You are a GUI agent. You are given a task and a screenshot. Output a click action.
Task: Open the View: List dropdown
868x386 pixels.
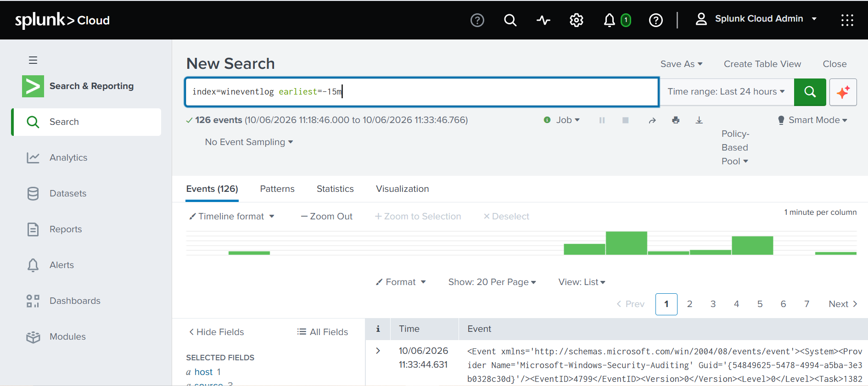[582, 282]
